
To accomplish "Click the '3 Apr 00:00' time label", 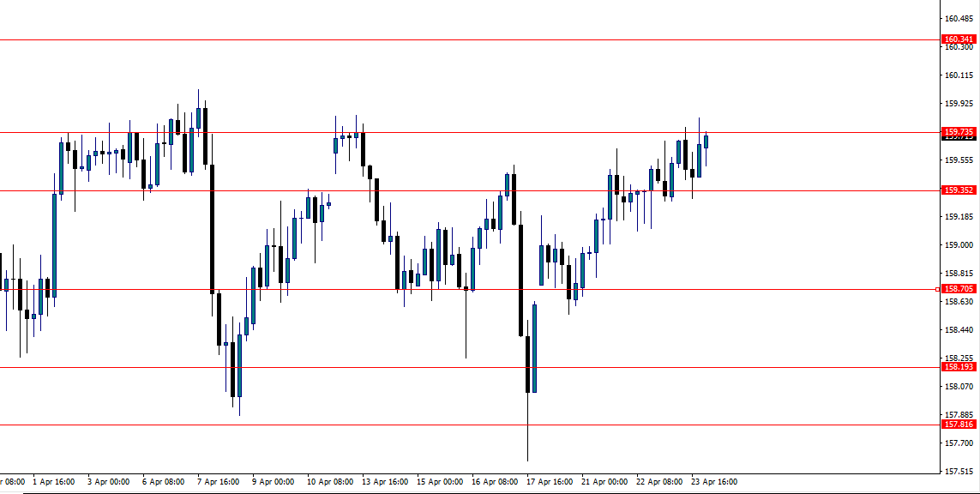I will tap(109, 482).
